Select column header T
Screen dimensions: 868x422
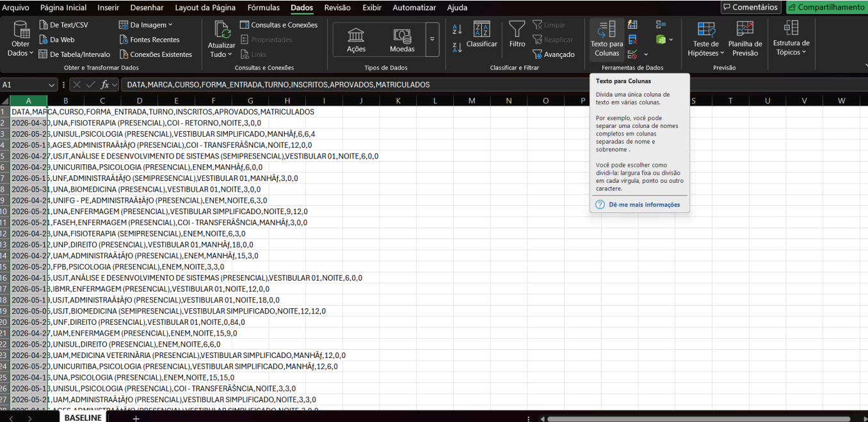pos(730,100)
